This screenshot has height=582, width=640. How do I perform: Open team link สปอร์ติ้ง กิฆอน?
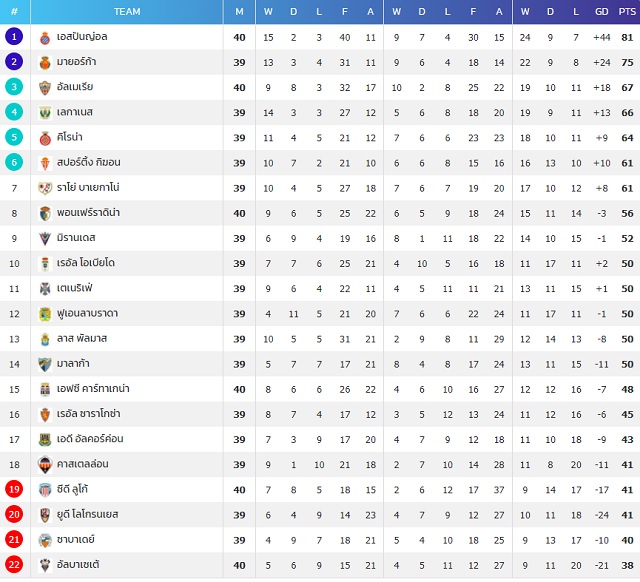pyautogui.click(x=89, y=162)
